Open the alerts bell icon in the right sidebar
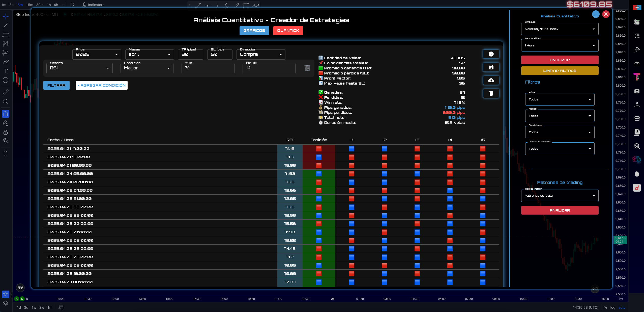644x312 pixels. point(637,174)
